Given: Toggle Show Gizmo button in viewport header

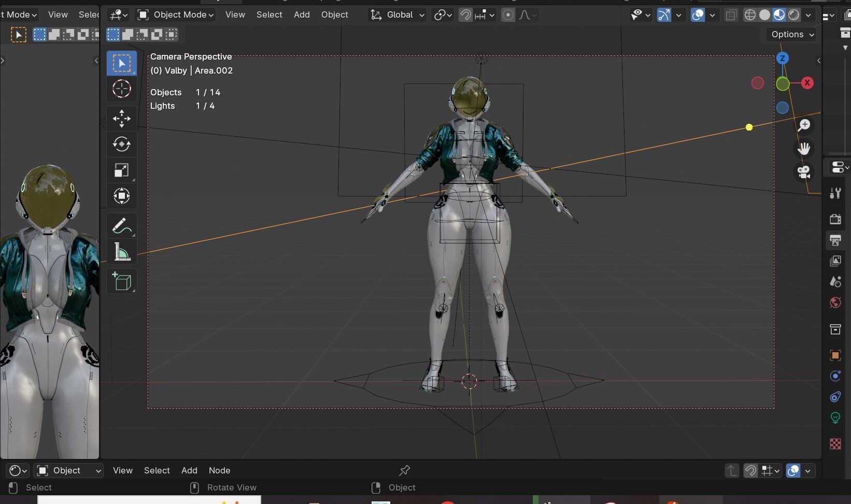Looking at the screenshot, I should coord(664,15).
